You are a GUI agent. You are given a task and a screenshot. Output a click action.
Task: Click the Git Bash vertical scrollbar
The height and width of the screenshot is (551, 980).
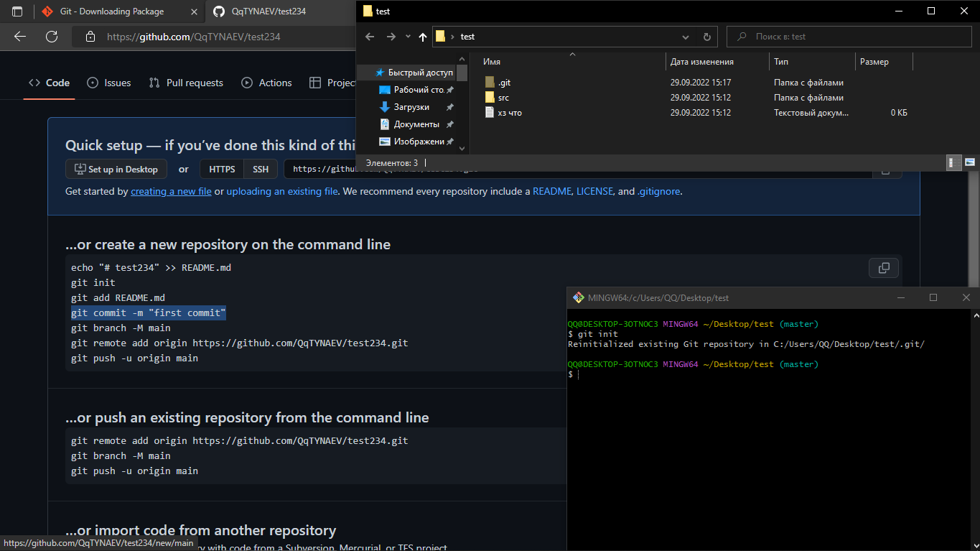[974, 430]
